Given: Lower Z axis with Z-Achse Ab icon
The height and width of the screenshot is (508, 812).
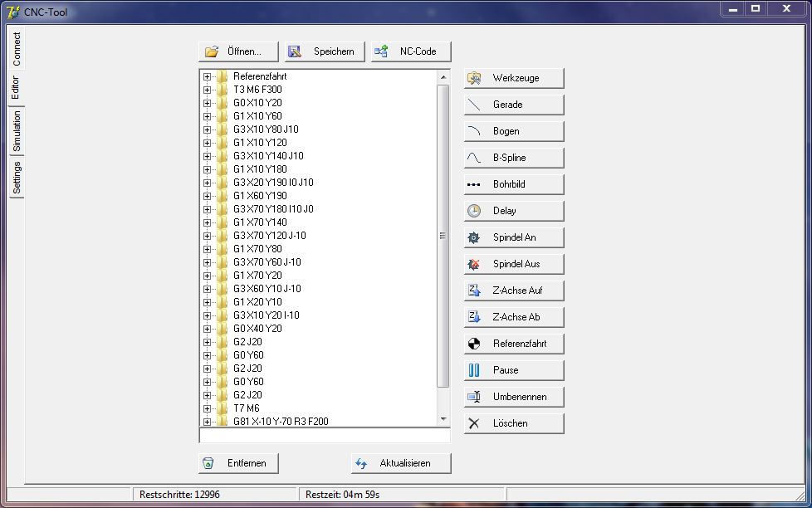Looking at the screenshot, I should tap(474, 317).
